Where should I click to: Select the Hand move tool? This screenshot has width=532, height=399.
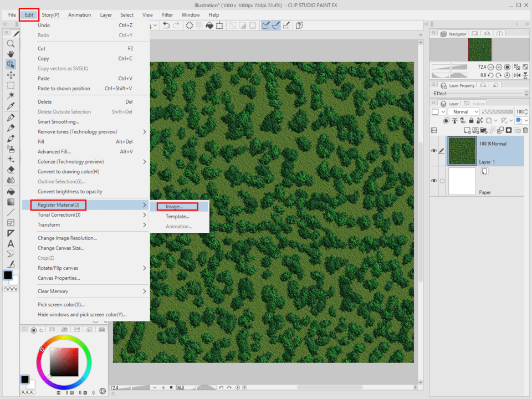[x=11, y=54]
